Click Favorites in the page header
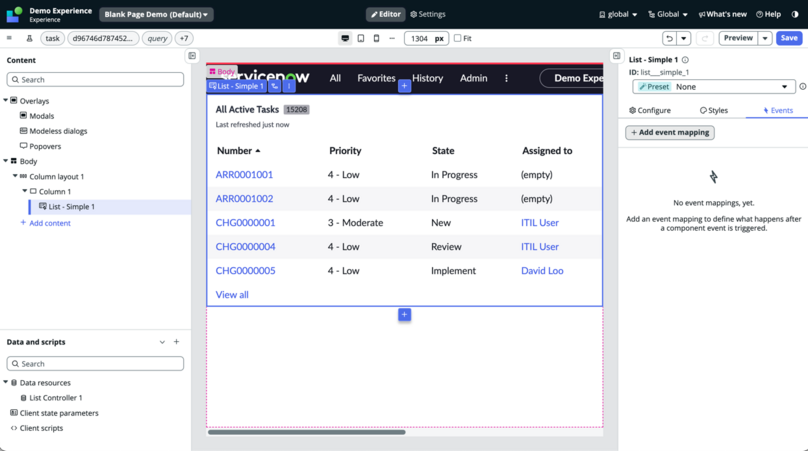The width and height of the screenshot is (808, 451). (376, 78)
